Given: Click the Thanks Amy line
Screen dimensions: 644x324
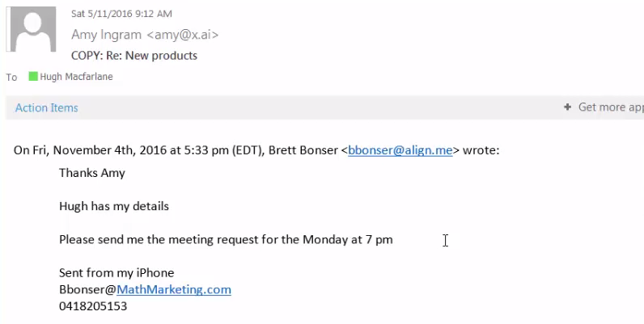Looking at the screenshot, I should click(92, 172).
